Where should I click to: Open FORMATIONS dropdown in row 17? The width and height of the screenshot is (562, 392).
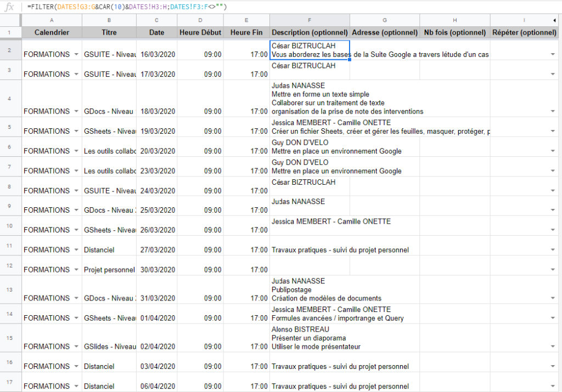point(76,386)
